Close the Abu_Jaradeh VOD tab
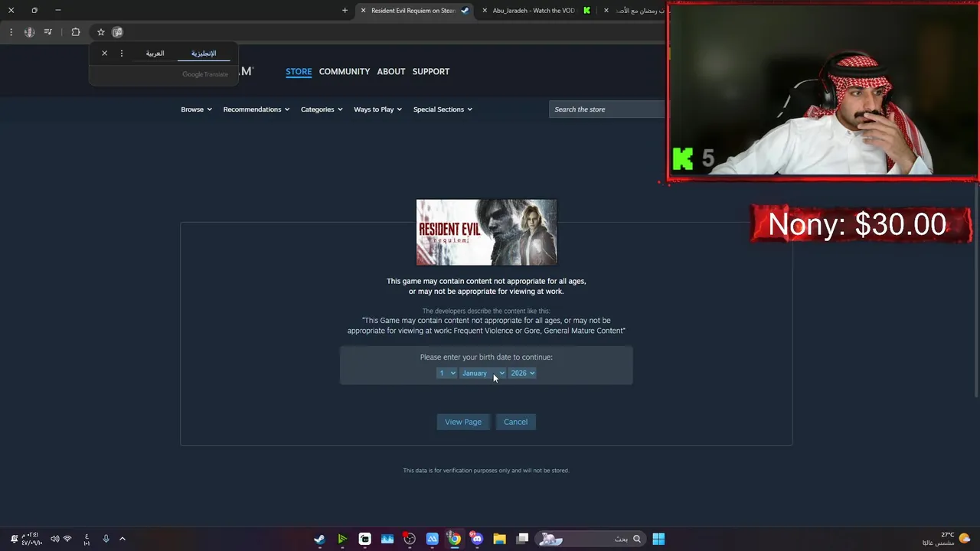This screenshot has height=551, width=980. 484,11
